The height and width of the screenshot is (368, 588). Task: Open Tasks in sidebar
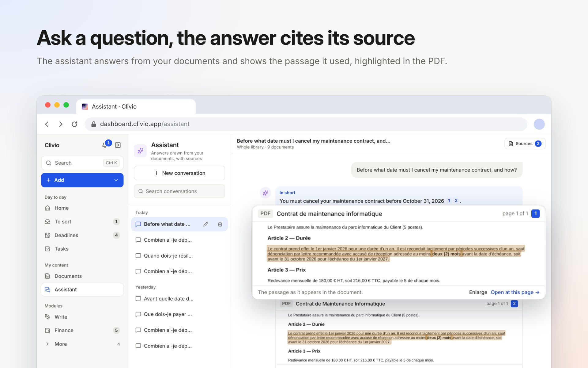click(x=82, y=249)
